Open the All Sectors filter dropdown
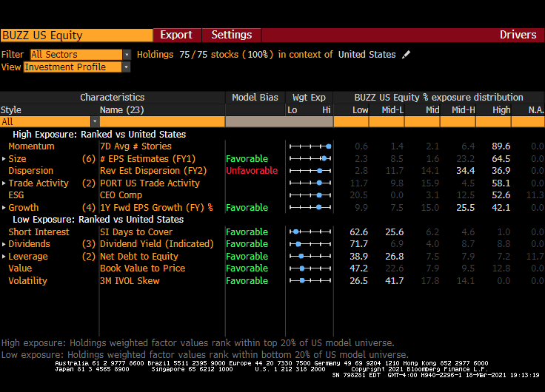545x392 pixels. coord(127,55)
